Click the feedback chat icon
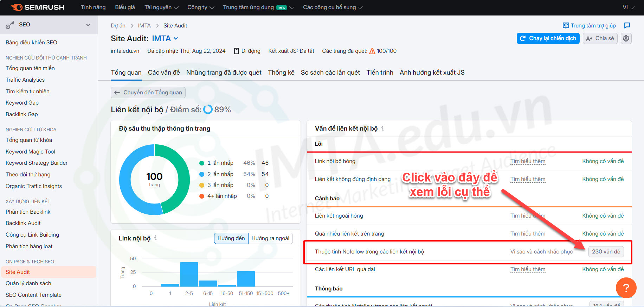 click(x=627, y=25)
